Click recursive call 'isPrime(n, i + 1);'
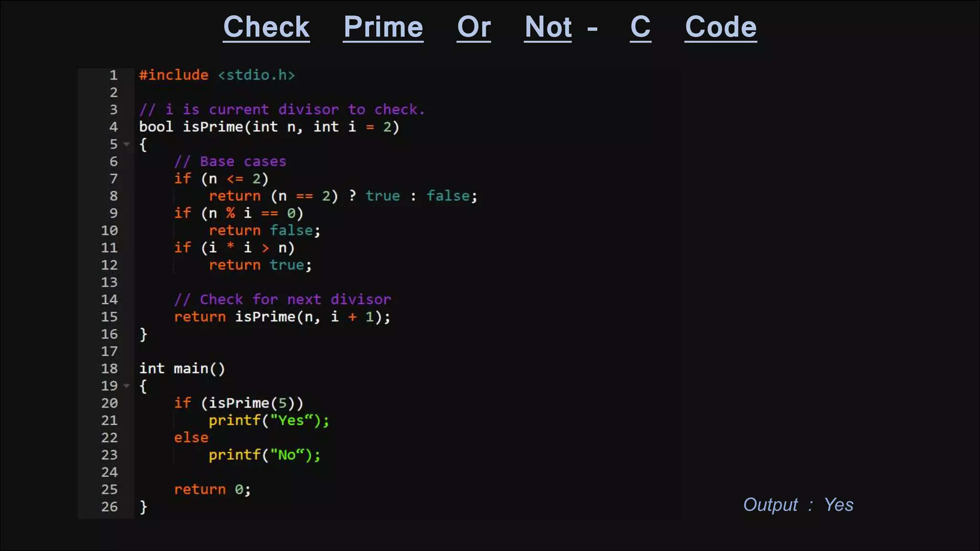 click(312, 317)
